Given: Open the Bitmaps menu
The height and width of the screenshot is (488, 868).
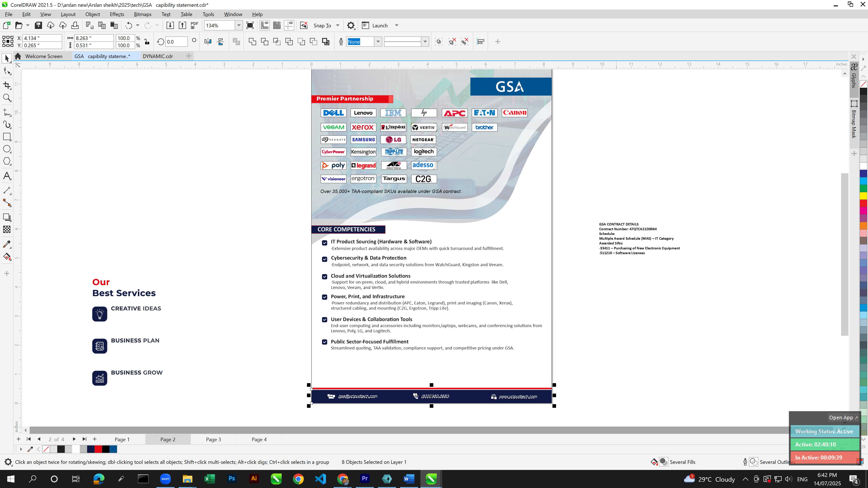Looking at the screenshot, I should [143, 14].
